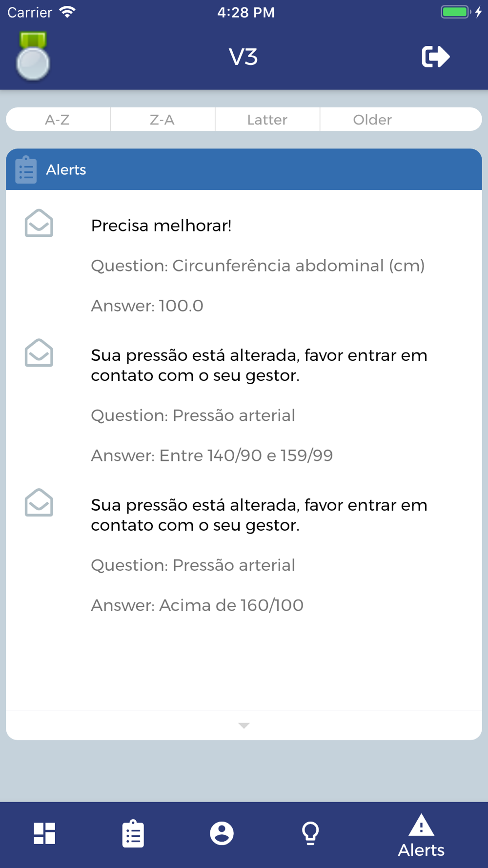Tap envelope icon beside Precisa melhorar alert
Image resolution: width=488 pixels, height=868 pixels.
[39, 223]
